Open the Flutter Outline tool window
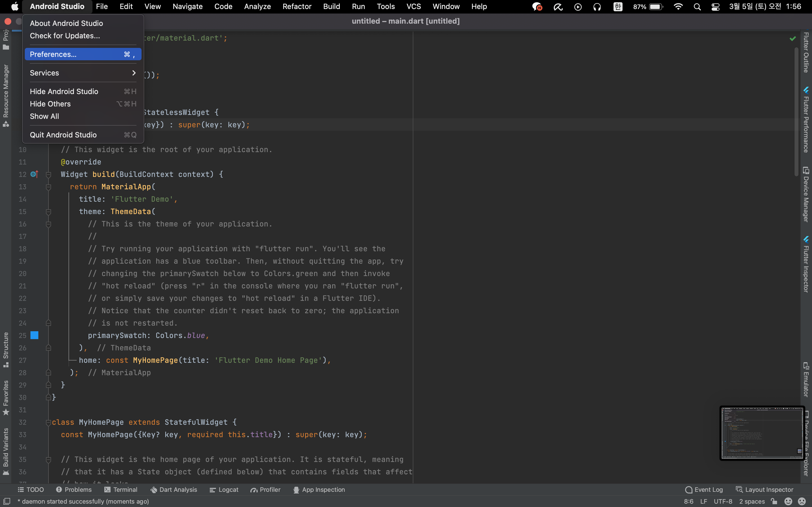This screenshot has height=507, width=812. point(806,52)
